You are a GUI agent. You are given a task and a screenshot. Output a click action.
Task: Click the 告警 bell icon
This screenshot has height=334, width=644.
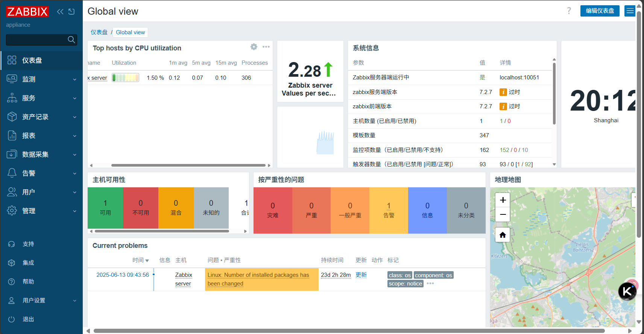[12, 173]
